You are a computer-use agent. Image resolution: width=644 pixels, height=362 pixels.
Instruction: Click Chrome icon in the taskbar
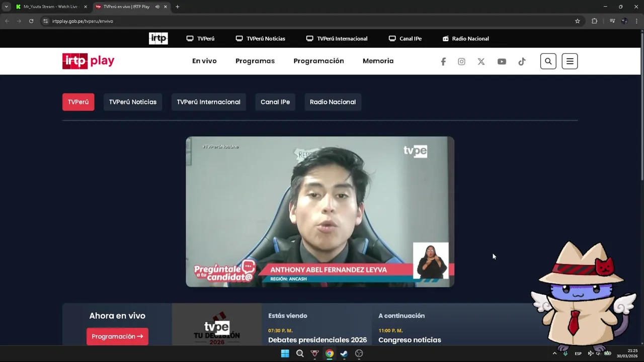click(x=329, y=353)
